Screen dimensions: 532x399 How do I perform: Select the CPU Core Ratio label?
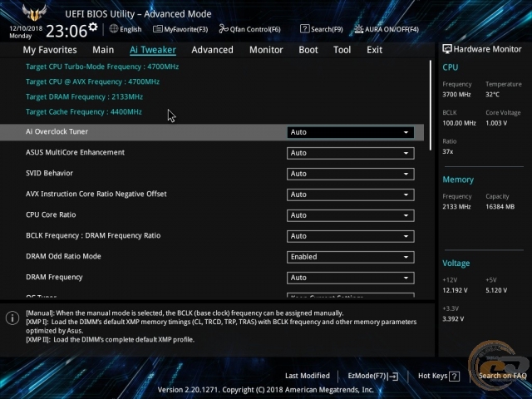51,214
